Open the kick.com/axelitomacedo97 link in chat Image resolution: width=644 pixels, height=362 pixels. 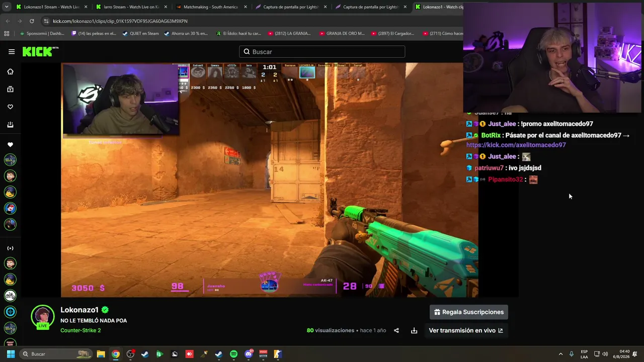coord(516,145)
